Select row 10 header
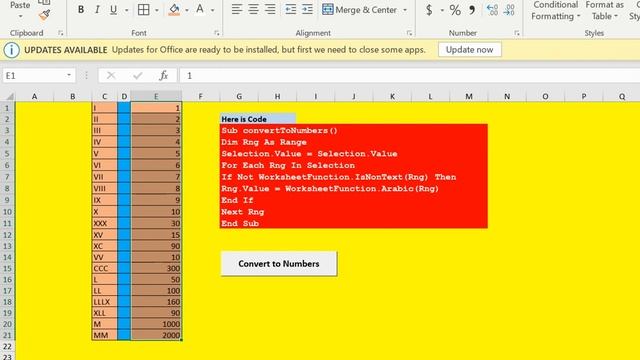640x360 pixels. (7, 212)
